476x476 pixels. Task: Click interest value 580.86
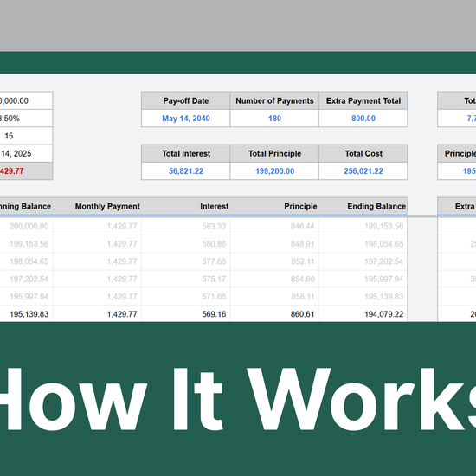214,244
